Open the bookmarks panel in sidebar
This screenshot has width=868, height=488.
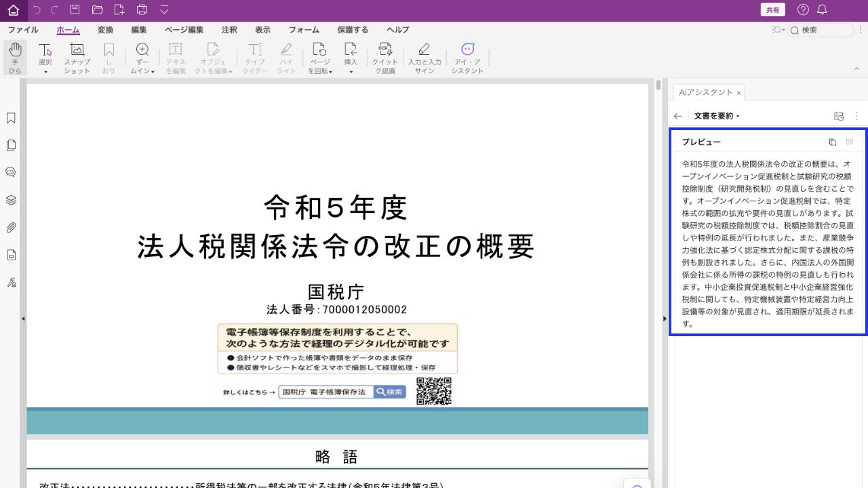[11, 118]
